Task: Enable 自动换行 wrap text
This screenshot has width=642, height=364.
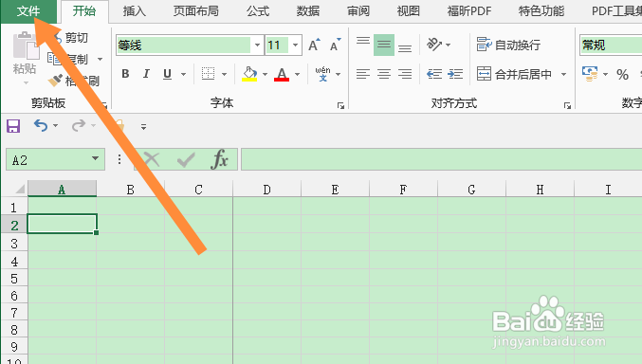Action: (508, 45)
